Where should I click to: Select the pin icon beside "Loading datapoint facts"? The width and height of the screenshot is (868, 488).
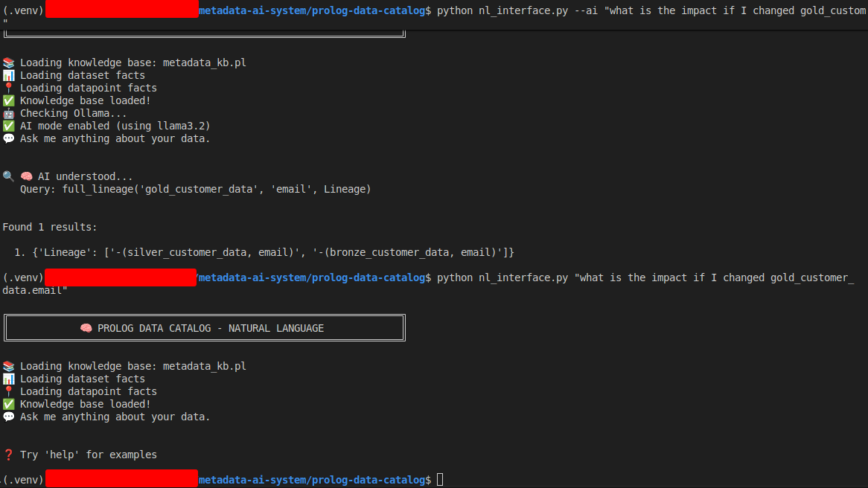tap(9, 88)
